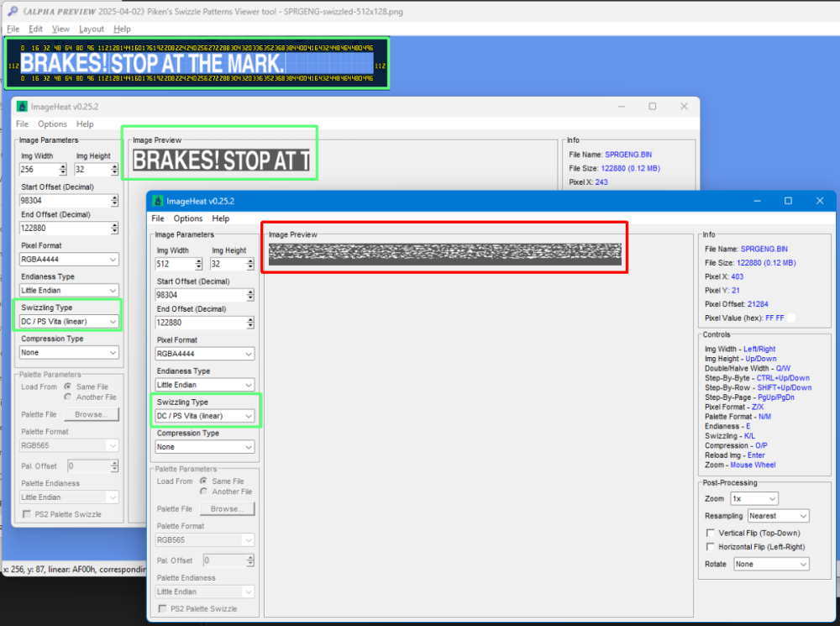This screenshot has width=840, height=626.
Task: Step End Offset spinner in front ImageHeat window
Action: click(x=250, y=323)
